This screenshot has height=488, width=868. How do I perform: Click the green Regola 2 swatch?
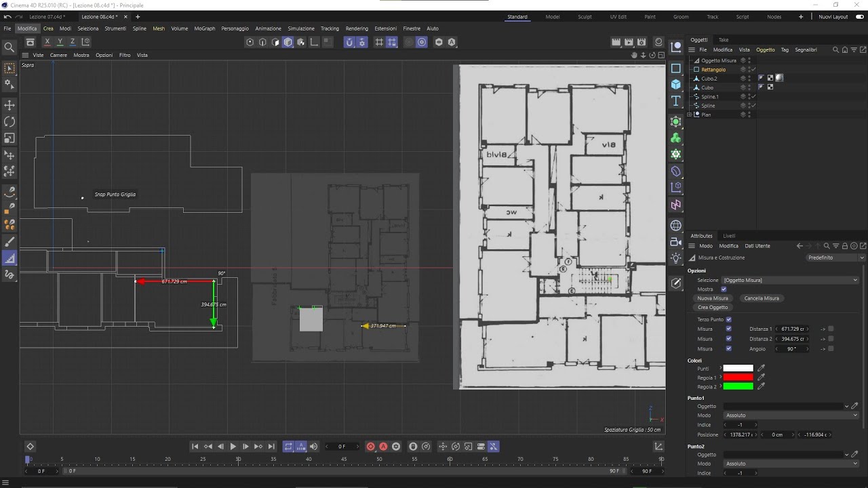pos(738,386)
